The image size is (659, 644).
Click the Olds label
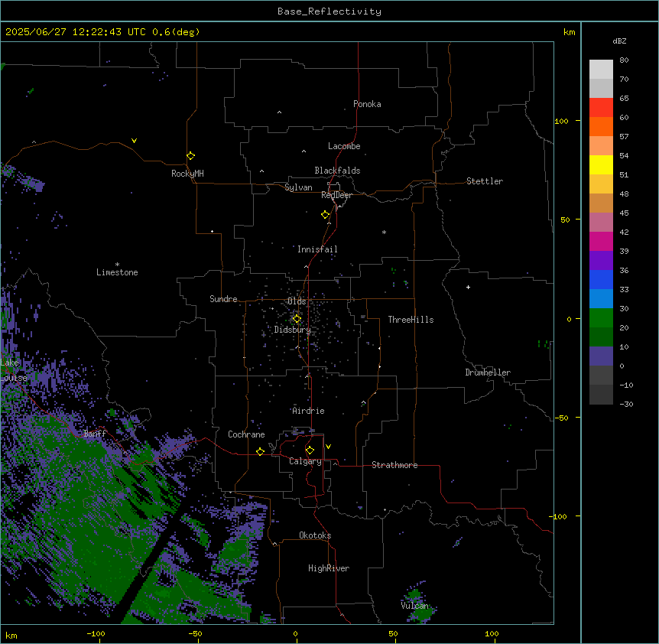coord(297,301)
